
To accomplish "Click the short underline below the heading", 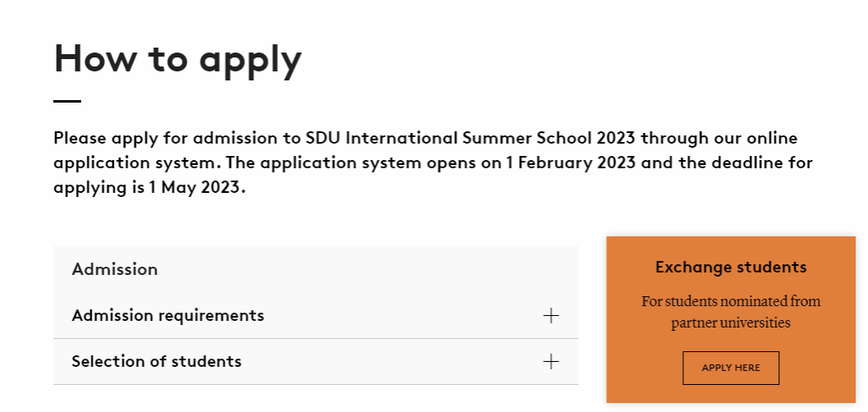I will [67, 101].
